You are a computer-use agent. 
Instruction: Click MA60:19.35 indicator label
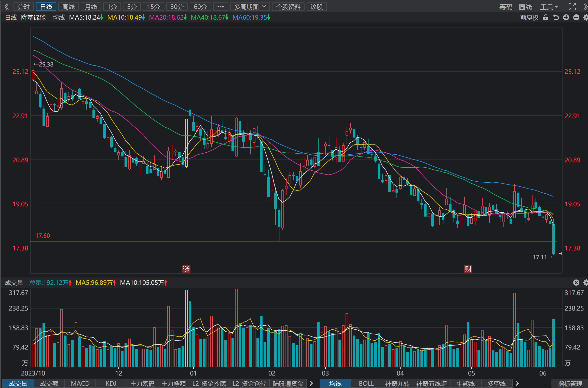point(251,17)
